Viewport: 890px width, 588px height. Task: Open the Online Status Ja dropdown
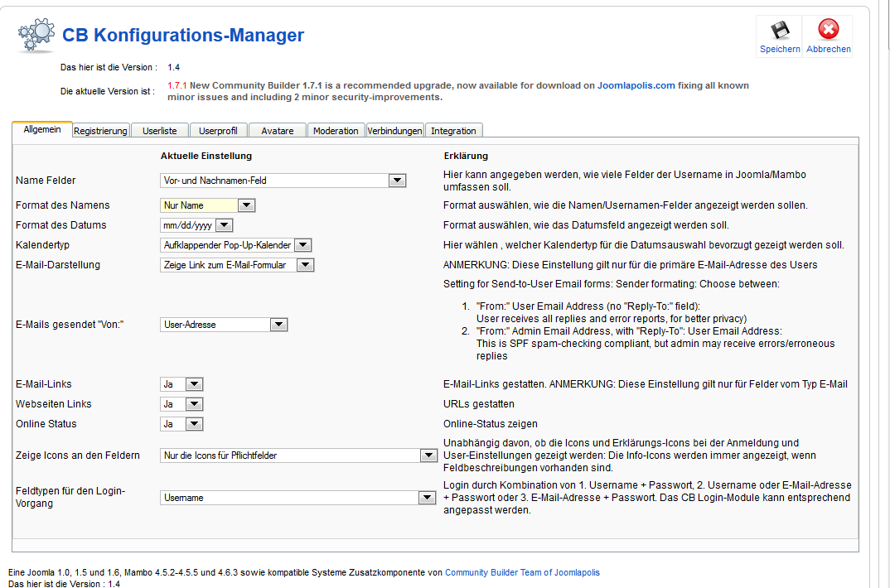[181, 423]
